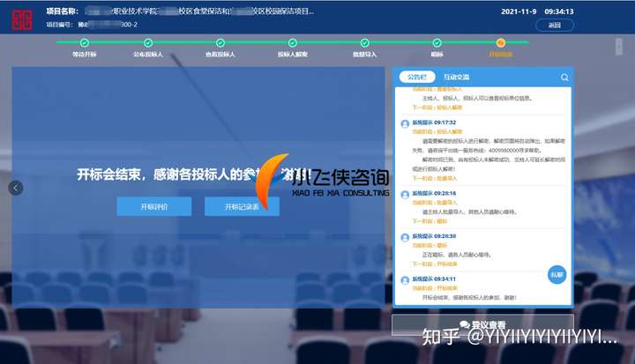Click the 系统提示 09:34:11 message header

[x=434, y=279]
